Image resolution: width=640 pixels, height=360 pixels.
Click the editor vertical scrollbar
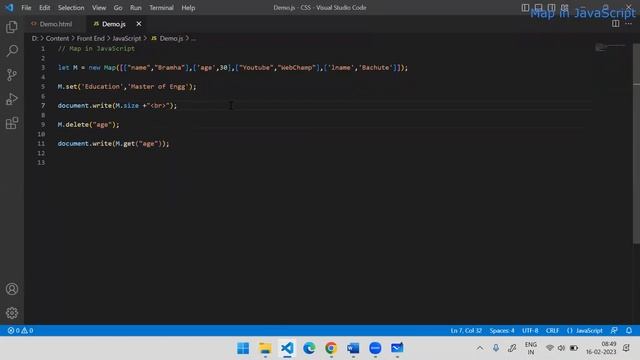pyautogui.click(x=636, y=143)
